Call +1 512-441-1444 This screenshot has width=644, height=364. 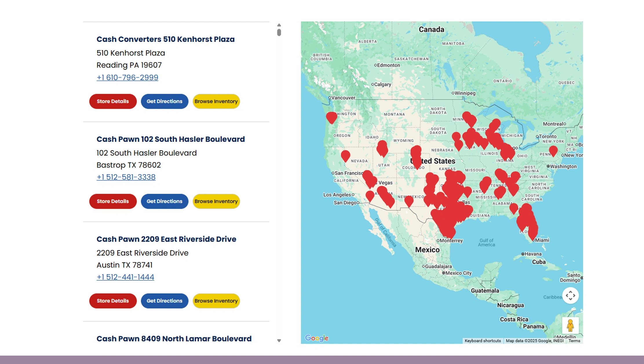(125, 277)
